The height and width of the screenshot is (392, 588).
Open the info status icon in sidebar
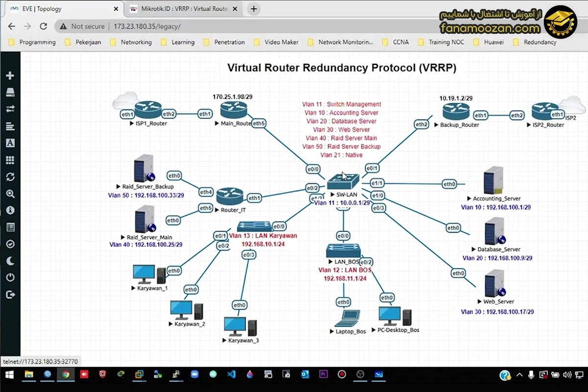(10, 210)
